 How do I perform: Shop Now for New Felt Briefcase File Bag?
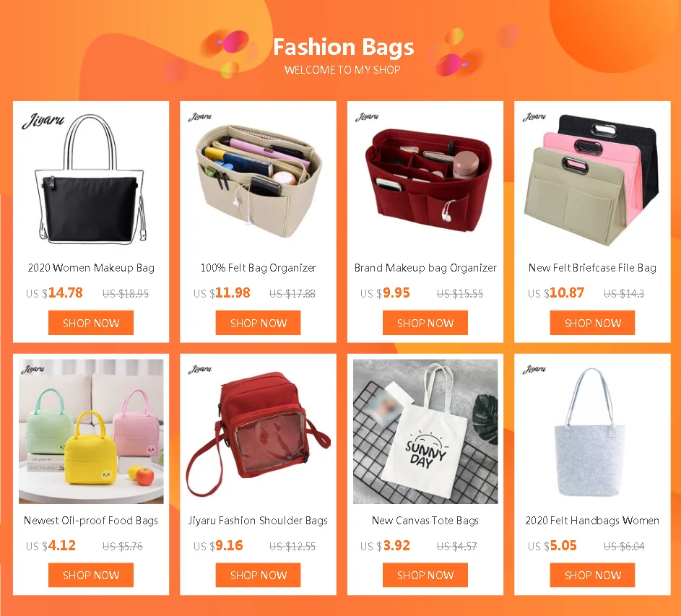click(592, 323)
